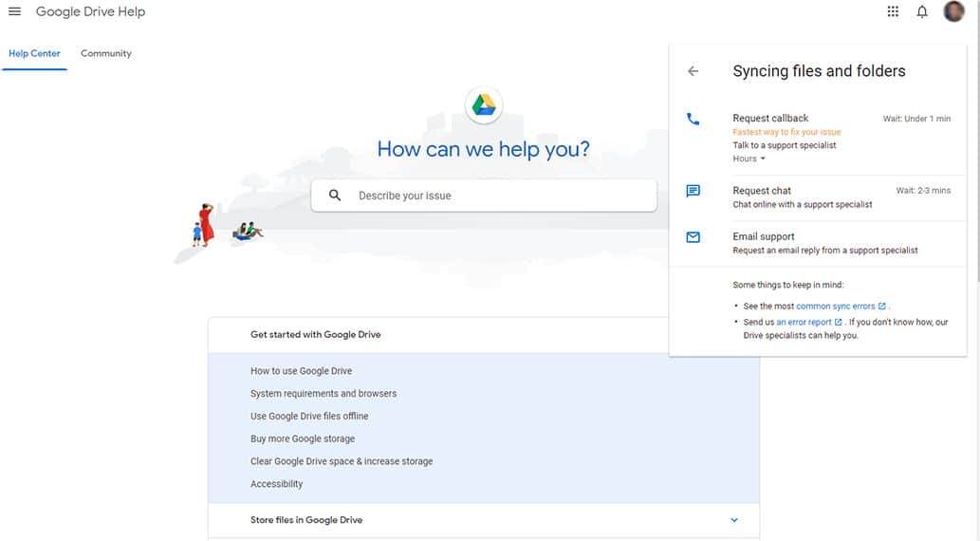This screenshot has width=980, height=541.
Task: Click the chat icon for Request chat
Action: point(693,191)
